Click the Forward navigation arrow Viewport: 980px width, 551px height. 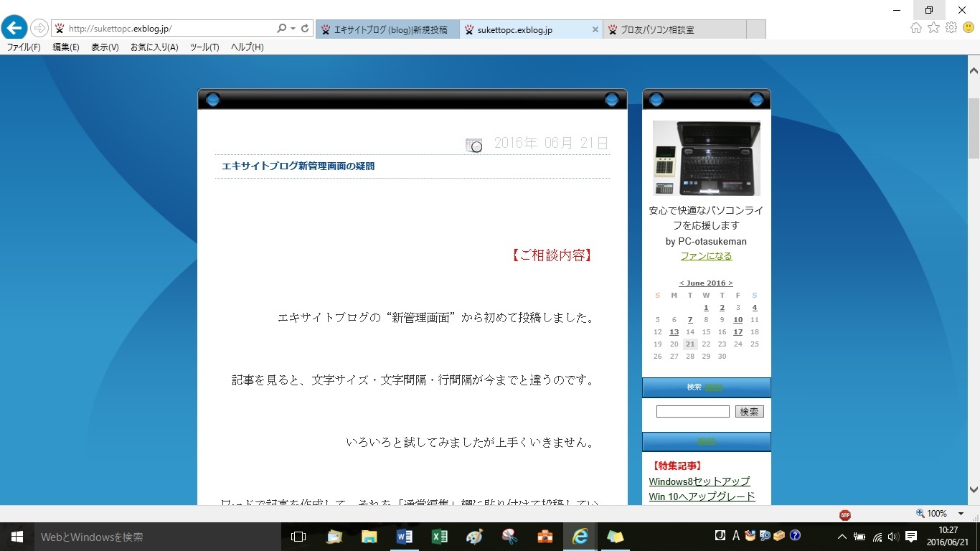pyautogui.click(x=39, y=29)
